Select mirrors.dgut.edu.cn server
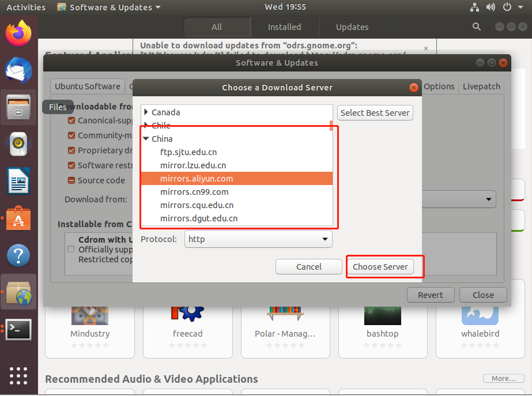 tap(236, 218)
